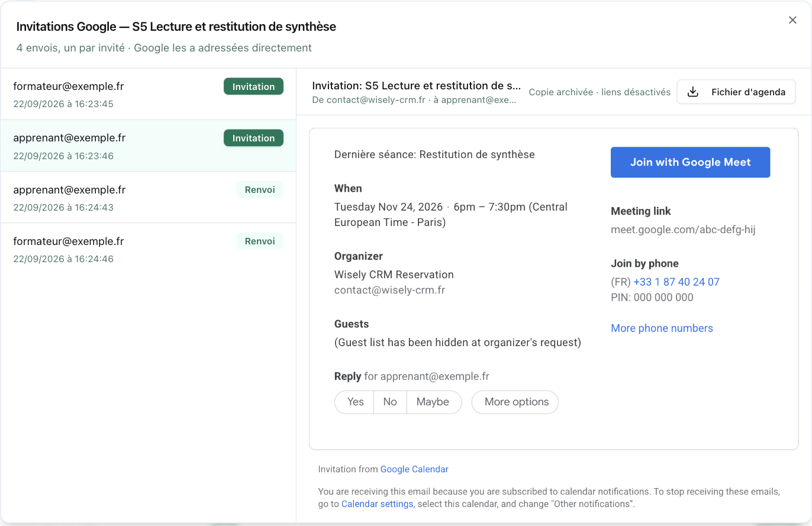Open the Calendar settings link
Image resolution: width=812 pixels, height=526 pixels.
[x=377, y=504]
